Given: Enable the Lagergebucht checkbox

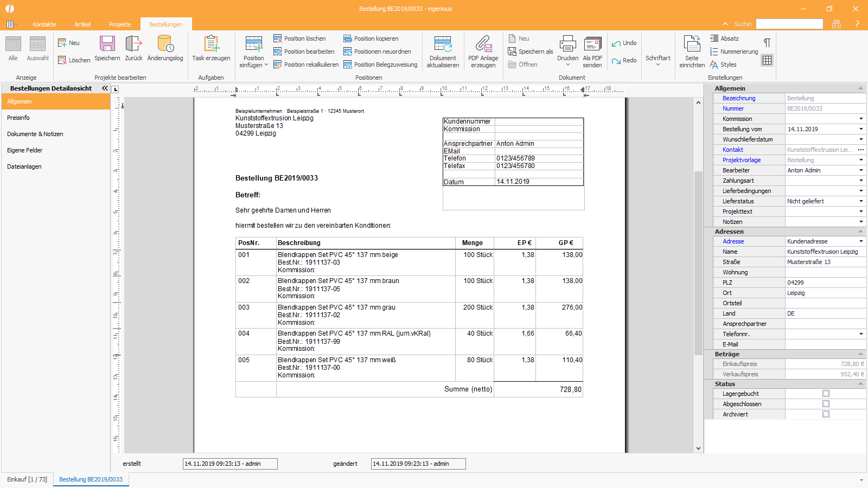Looking at the screenshot, I should (826, 394).
